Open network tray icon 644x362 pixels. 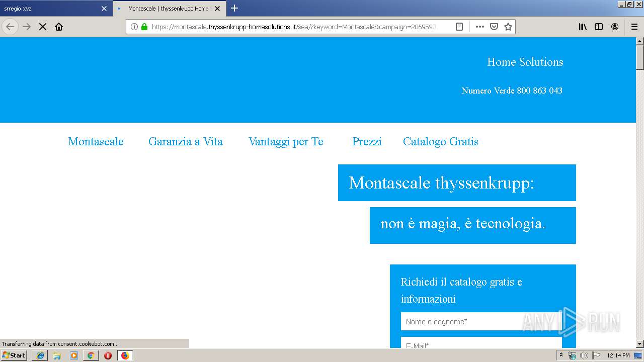[x=572, y=355]
